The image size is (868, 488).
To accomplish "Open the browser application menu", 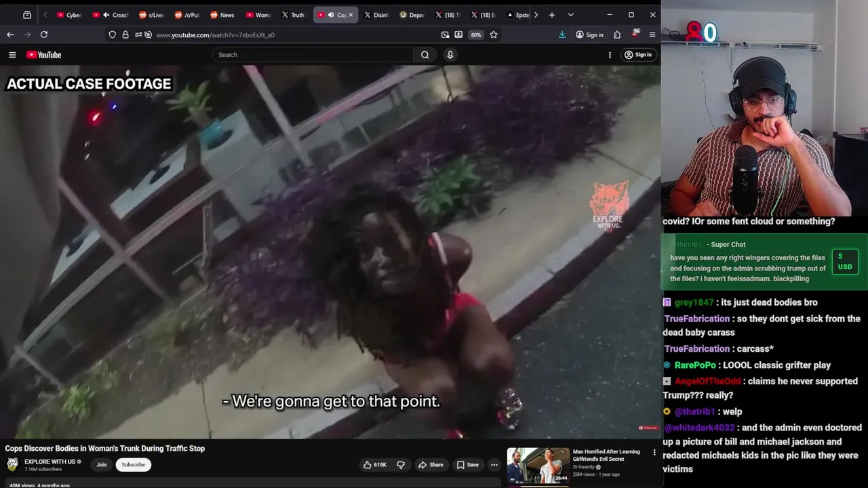I will [652, 35].
